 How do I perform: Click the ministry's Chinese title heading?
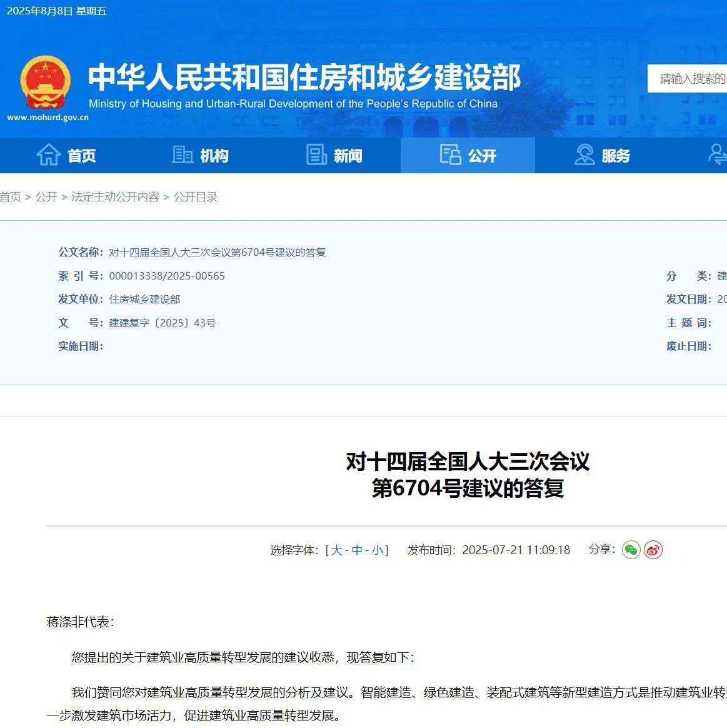pos(304,77)
